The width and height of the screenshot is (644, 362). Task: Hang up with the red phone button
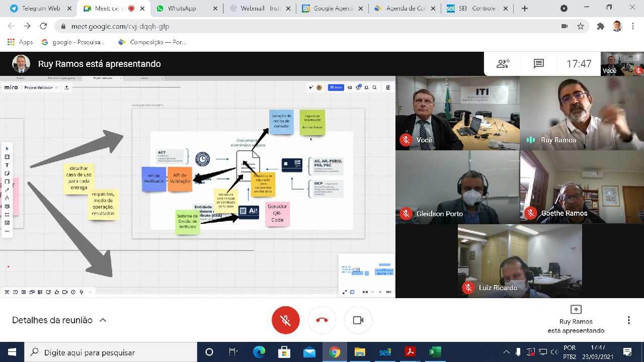(322, 320)
